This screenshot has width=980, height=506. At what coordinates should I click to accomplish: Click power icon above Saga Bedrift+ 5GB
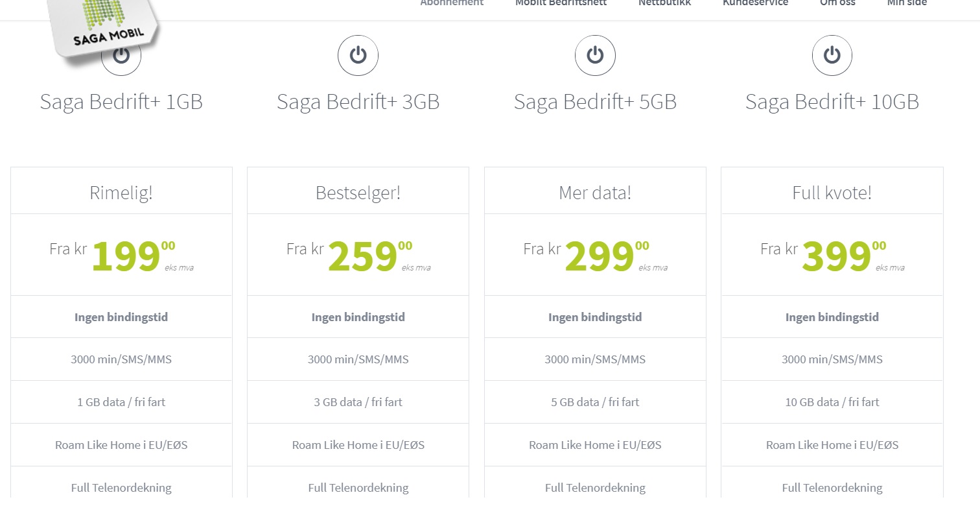click(x=595, y=55)
